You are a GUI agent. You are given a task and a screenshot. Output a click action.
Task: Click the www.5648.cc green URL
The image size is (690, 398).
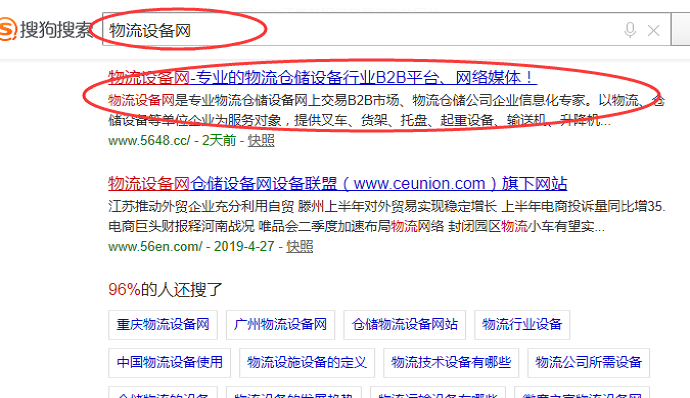point(149,140)
